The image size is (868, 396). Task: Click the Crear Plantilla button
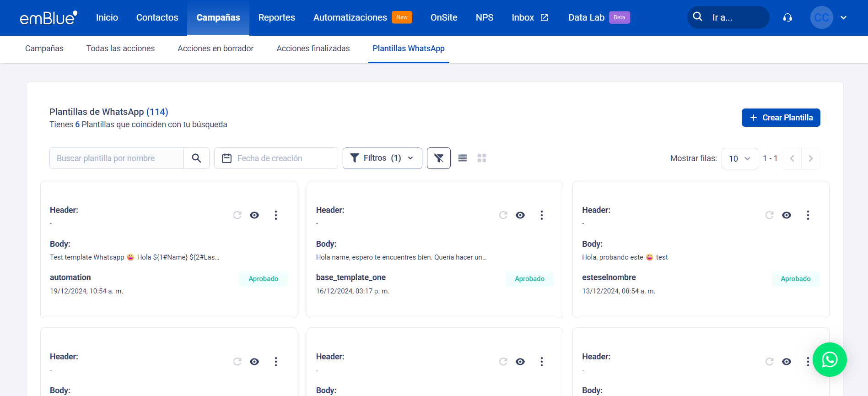point(780,118)
